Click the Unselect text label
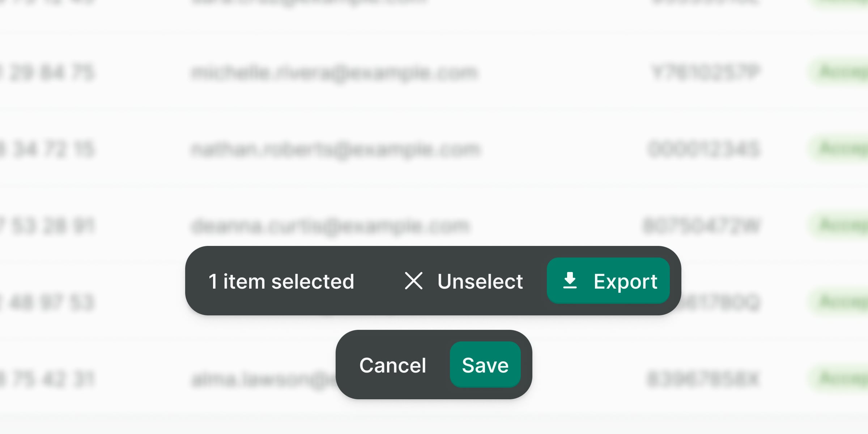Screen dimensions: 868x434 coord(480,281)
